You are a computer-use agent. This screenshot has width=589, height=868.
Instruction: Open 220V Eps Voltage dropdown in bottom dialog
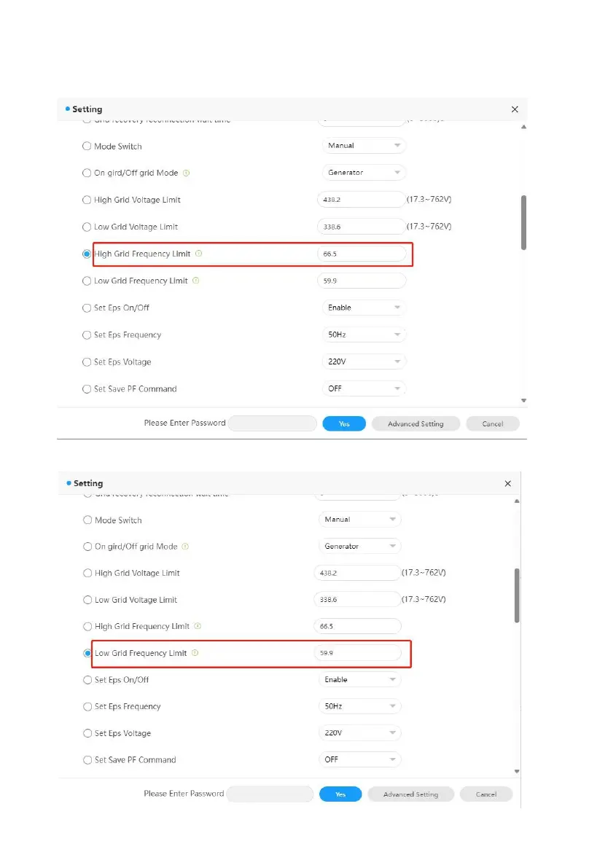(x=360, y=733)
